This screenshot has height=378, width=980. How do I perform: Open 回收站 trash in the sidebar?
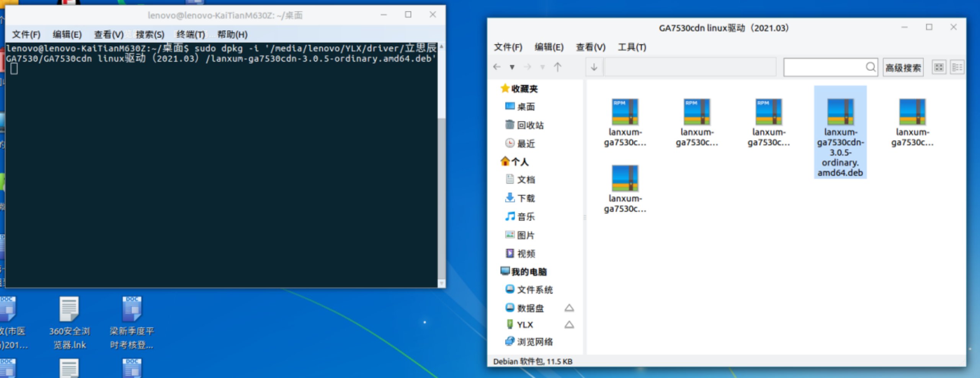point(524,125)
